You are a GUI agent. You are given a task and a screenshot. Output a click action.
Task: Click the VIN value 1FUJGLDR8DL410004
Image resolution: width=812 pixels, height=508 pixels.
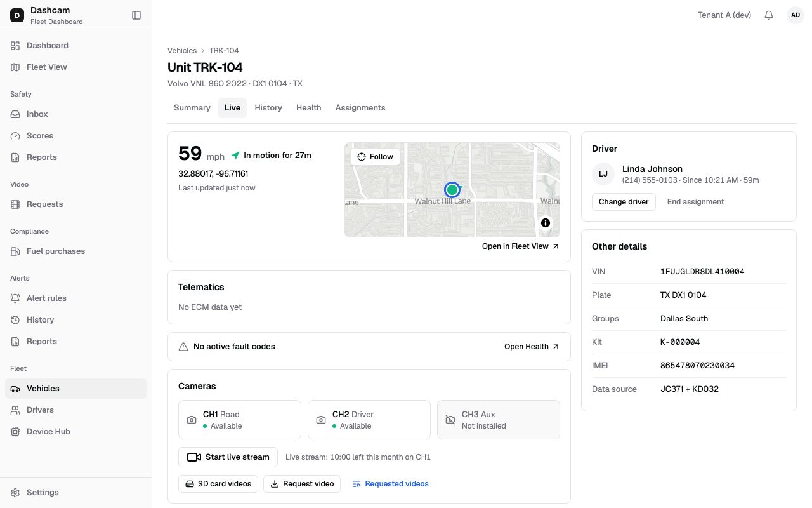coord(702,272)
